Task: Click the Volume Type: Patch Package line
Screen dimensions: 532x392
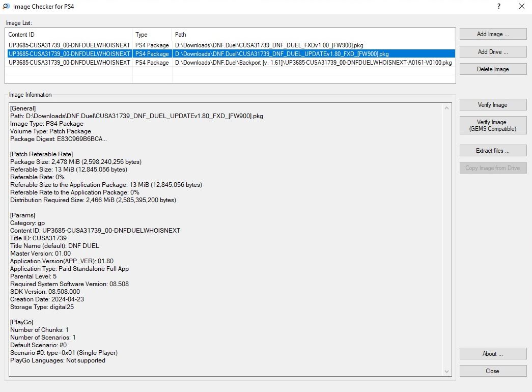Action: pos(50,131)
